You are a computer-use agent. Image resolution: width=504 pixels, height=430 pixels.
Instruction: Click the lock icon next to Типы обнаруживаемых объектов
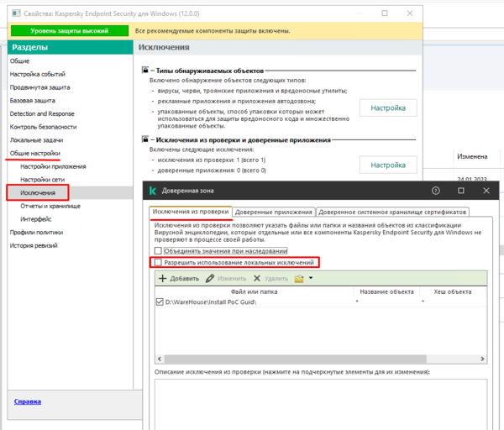(144, 73)
